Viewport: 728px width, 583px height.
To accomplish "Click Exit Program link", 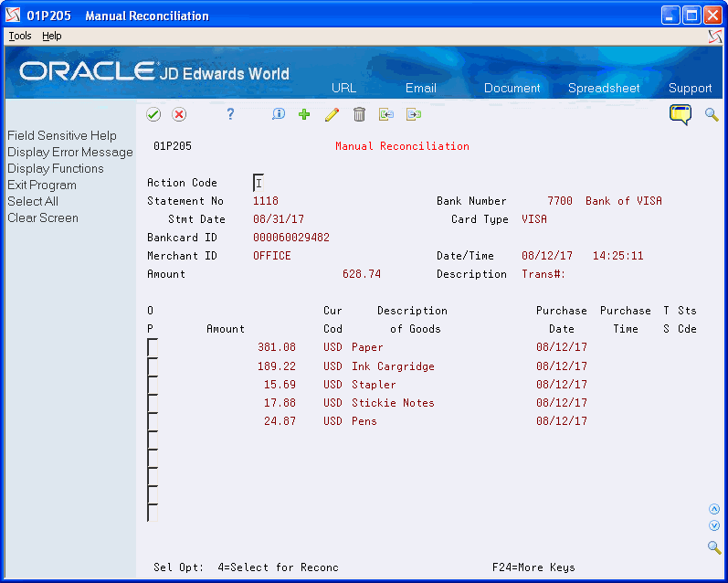I will click(42, 185).
